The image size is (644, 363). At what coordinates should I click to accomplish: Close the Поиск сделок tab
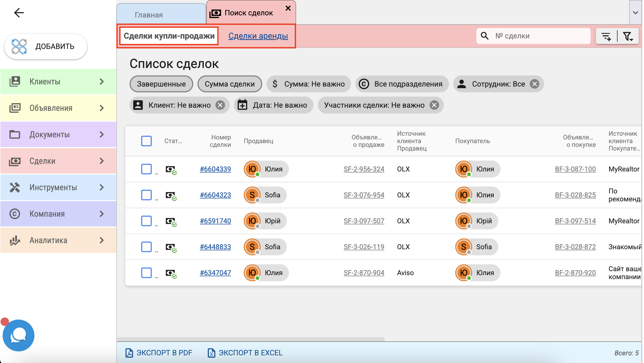pos(288,8)
